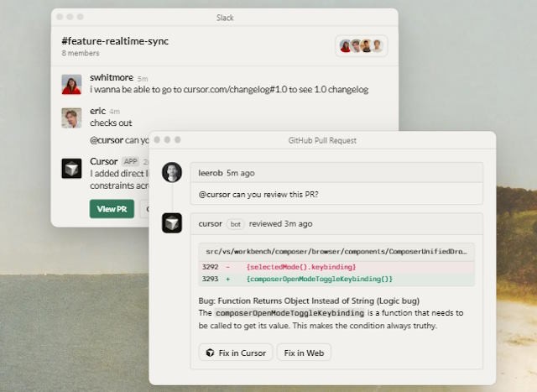Click the cursor reviewer name in the PR
This screenshot has width=537, height=392.
[x=211, y=224]
